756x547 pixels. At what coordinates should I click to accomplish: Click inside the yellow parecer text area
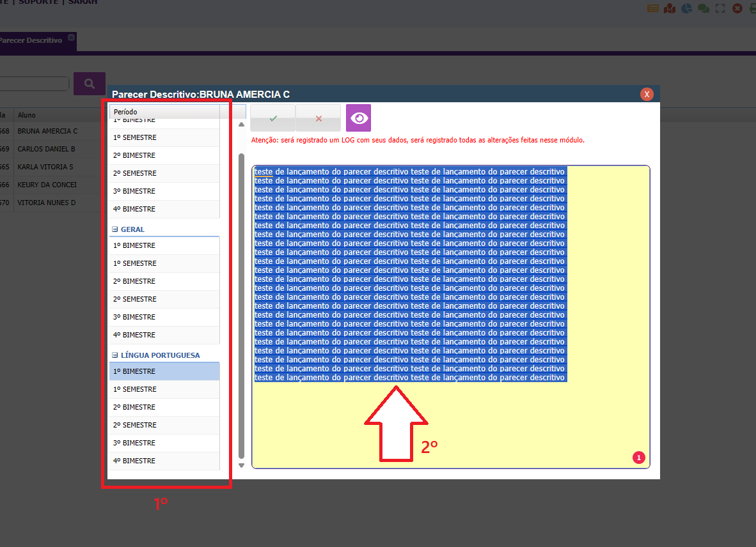(450, 422)
